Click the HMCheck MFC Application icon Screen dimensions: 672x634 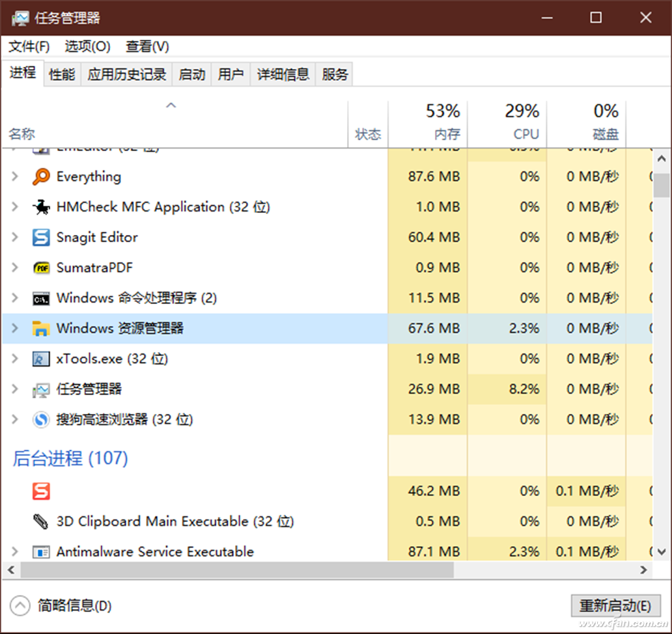click(x=41, y=207)
